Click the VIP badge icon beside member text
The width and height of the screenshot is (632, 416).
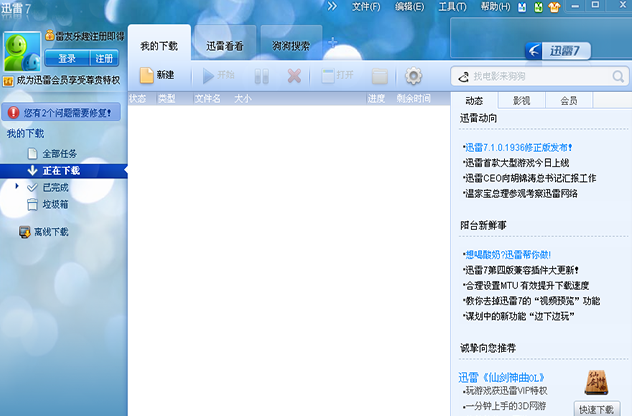click(x=8, y=81)
